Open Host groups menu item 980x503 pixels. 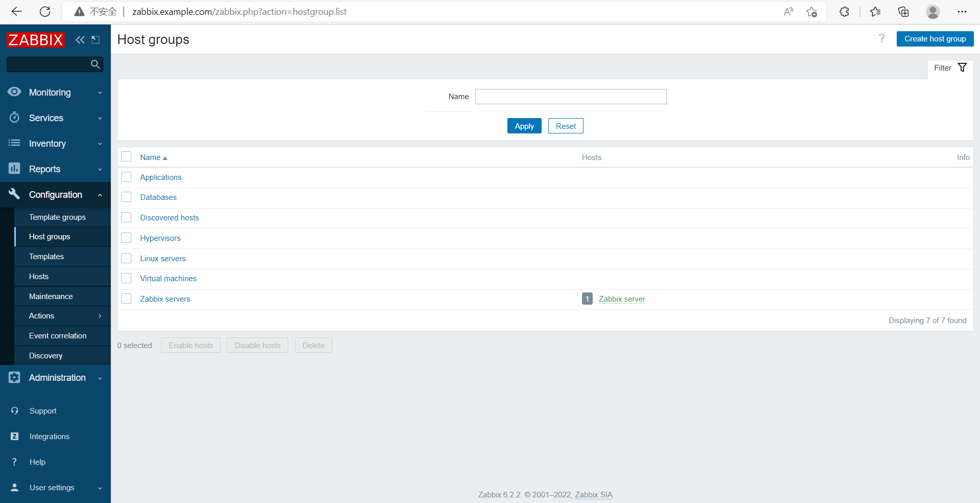click(63, 237)
